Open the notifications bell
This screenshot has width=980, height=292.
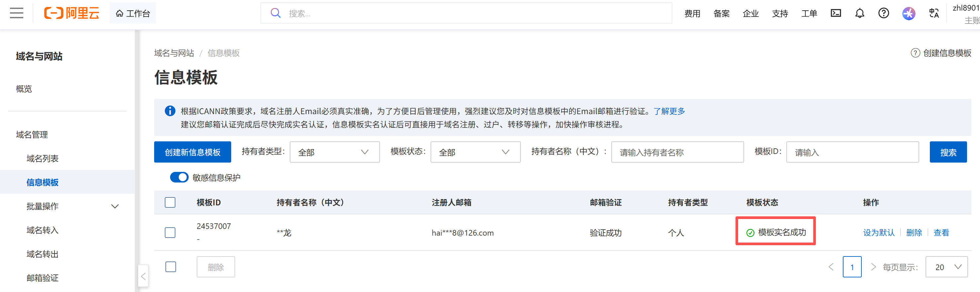[860, 13]
